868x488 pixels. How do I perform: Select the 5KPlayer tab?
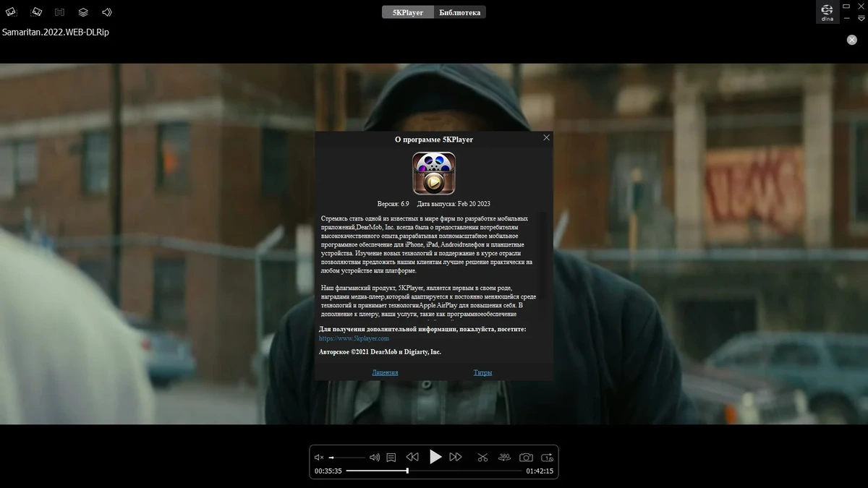click(408, 12)
